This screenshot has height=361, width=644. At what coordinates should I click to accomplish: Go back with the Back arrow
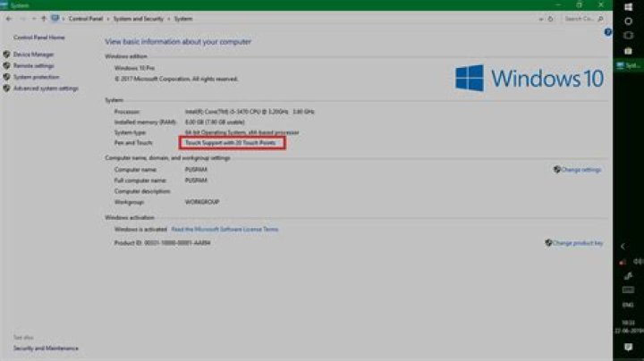point(9,19)
